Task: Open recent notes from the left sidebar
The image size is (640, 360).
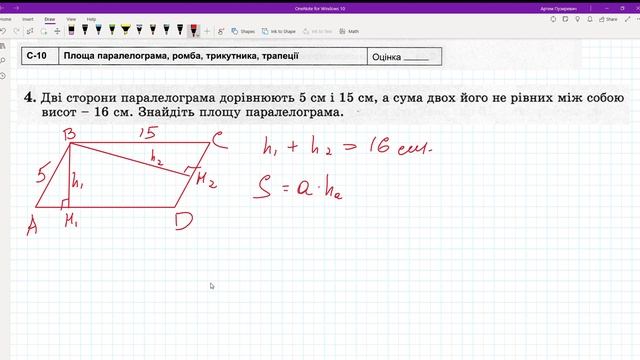Action: (x=3, y=76)
